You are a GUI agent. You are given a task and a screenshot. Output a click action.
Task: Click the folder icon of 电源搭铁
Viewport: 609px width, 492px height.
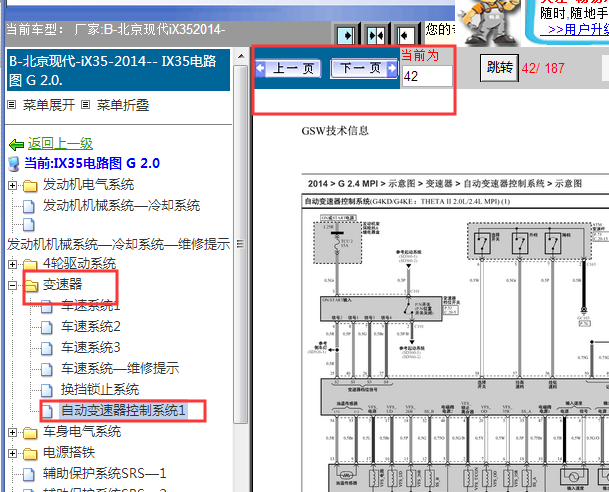click(30, 454)
